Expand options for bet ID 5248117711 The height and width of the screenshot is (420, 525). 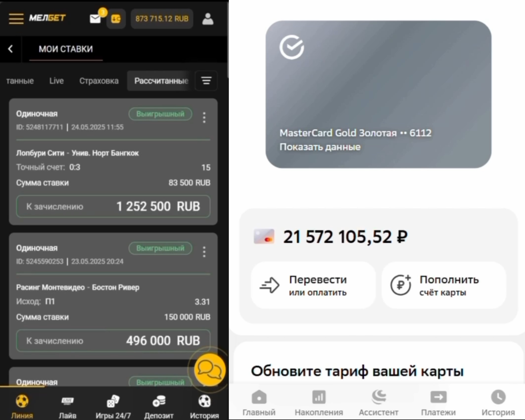coord(204,117)
